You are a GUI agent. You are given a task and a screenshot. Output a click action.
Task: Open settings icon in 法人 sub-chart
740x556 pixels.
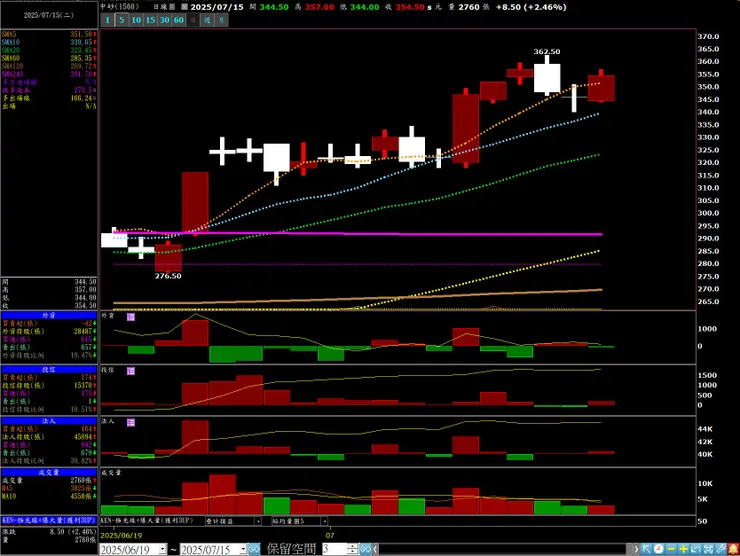[131, 422]
